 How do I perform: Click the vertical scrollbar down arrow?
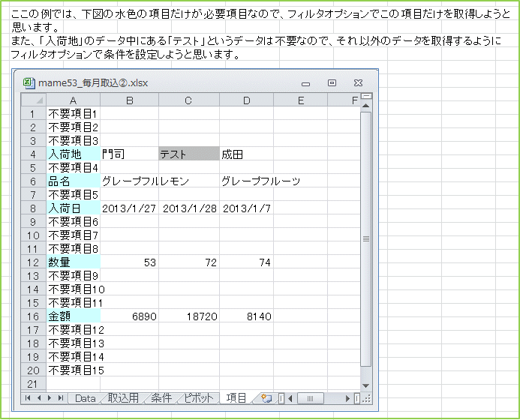[x=365, y=385]
